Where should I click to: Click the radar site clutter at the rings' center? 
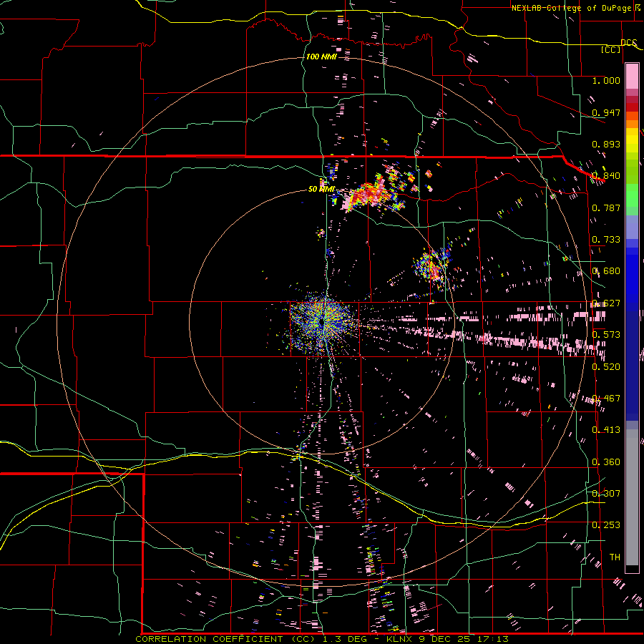tap(323, 323)
